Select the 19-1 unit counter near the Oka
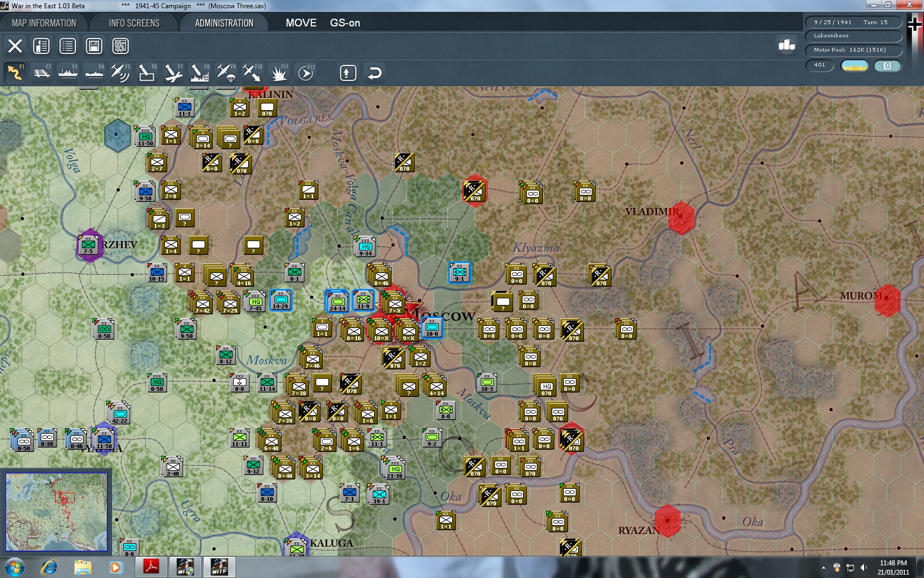The width and height of the screenshot is (924, 578). tap(379, 494)
